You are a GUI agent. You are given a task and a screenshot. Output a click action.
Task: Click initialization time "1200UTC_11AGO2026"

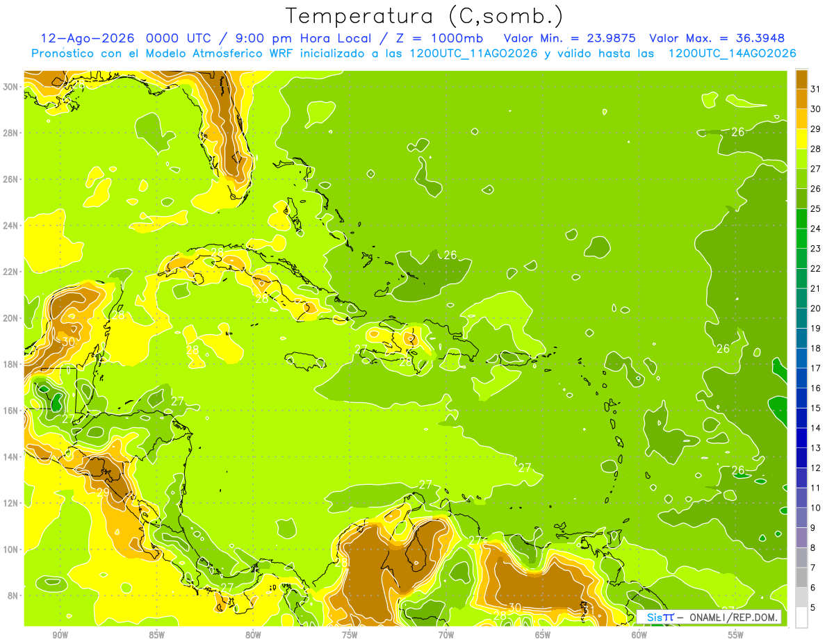pos(473,53)
